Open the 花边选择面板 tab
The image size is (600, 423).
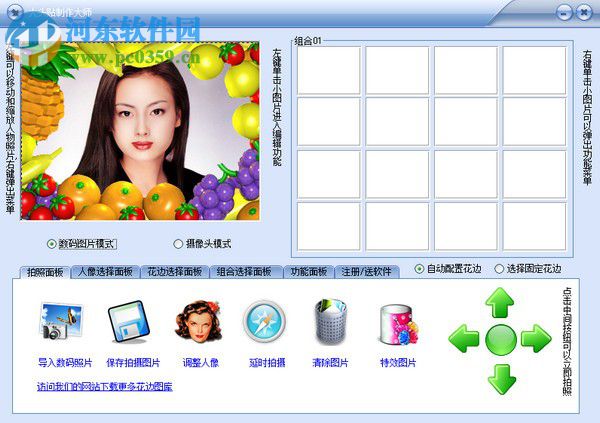tap(174, 272)
